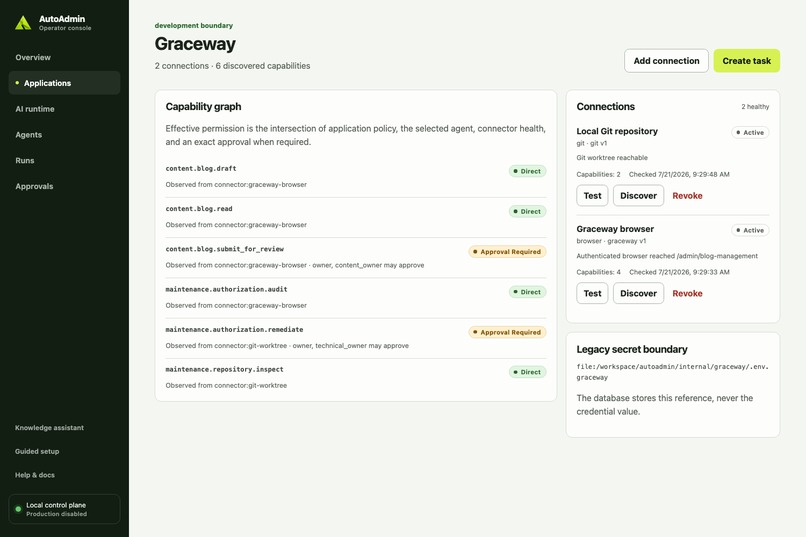Click Approval Required badge for maintenance.authorization.remediate
806x537 pixels.
(507, 332)
